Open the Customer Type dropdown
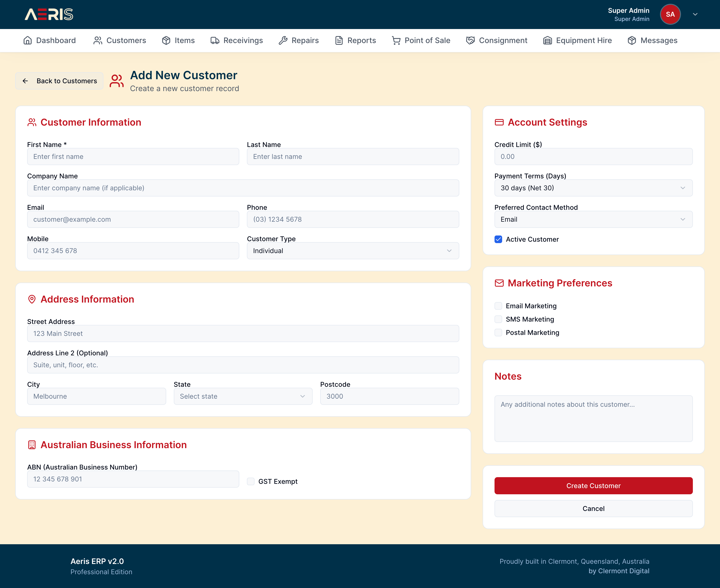The image size is (720, 588). point(353,251)
